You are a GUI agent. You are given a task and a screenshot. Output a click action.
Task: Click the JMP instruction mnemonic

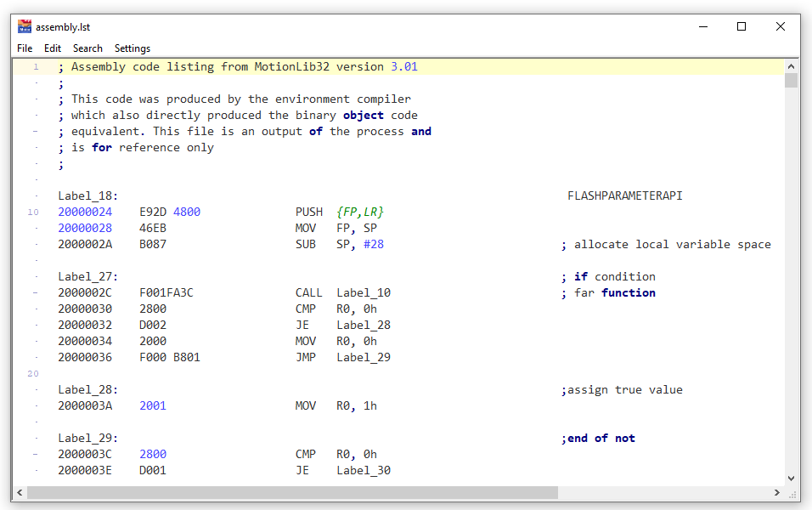click(306, 357)
